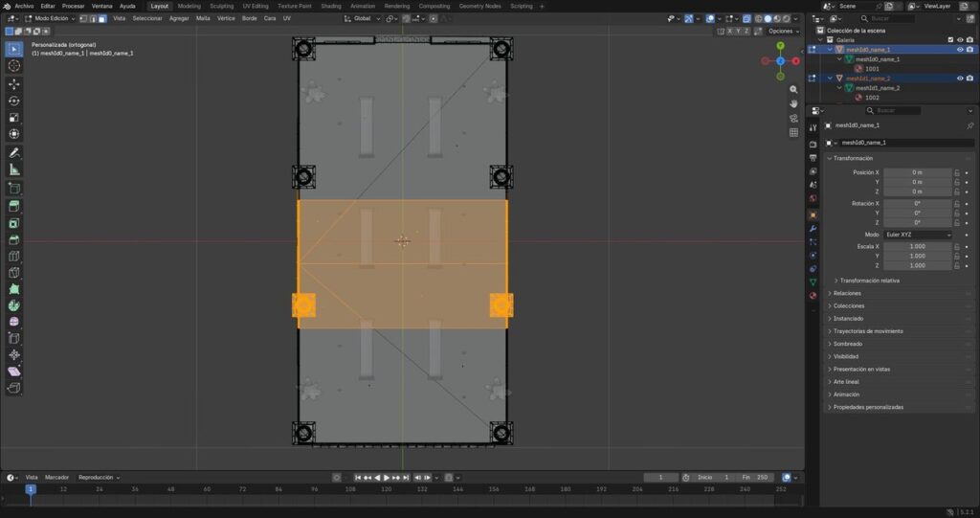Open the Malla menu in viewport header
The height and width of the screenshot is (518, 980).
(x=203, y=19)
